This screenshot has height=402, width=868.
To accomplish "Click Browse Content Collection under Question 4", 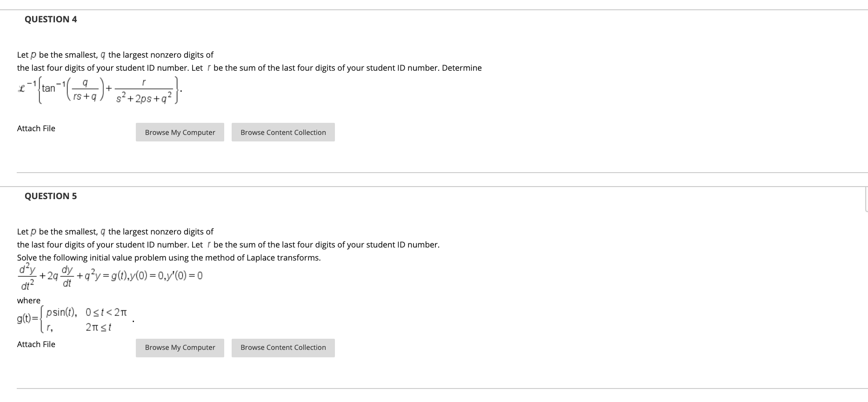I will pos(283,132).
